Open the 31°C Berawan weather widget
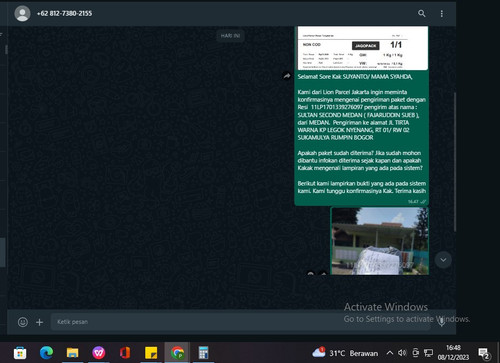Viewport: 500px width, 363px height. click(x=345, y=353)
